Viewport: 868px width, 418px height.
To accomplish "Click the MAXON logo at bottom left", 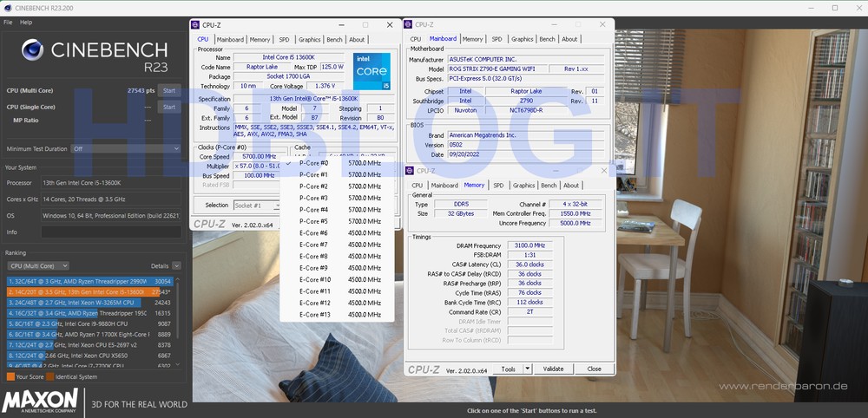I will click(38, 402).
